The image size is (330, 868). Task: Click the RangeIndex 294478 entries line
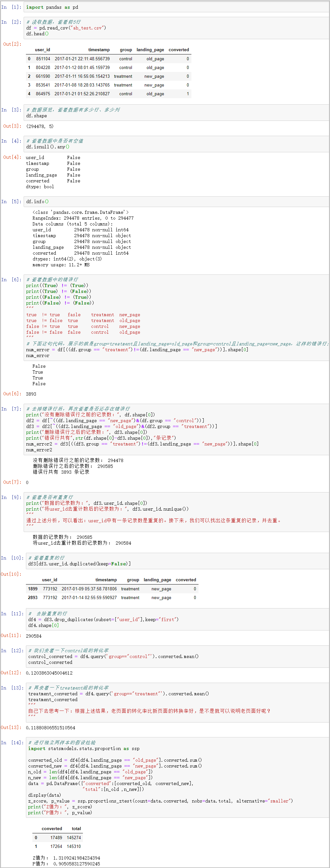click(x=83, y=218)
